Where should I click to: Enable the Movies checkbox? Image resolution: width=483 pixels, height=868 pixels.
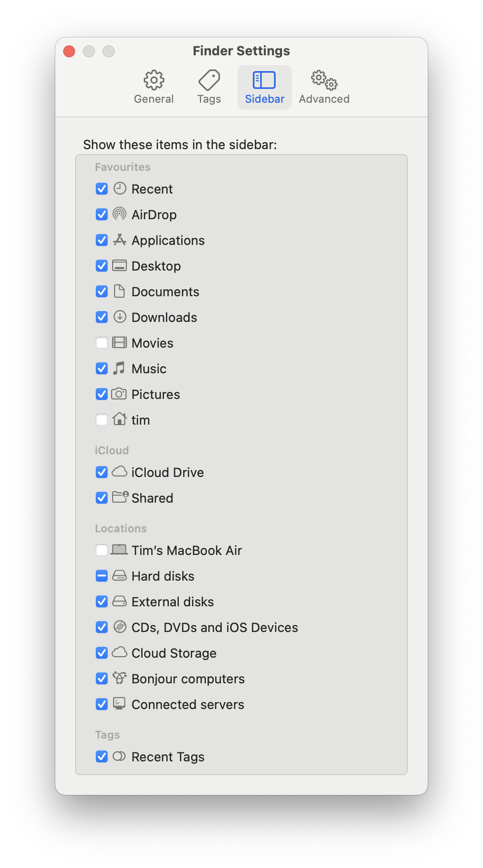pyautogui.click(x=102, y=343)
